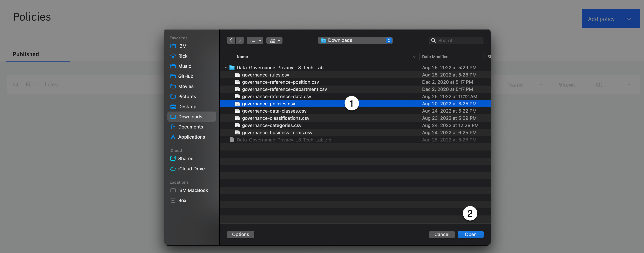
Task: Select governance-rules.csv file
Action: 265,75
